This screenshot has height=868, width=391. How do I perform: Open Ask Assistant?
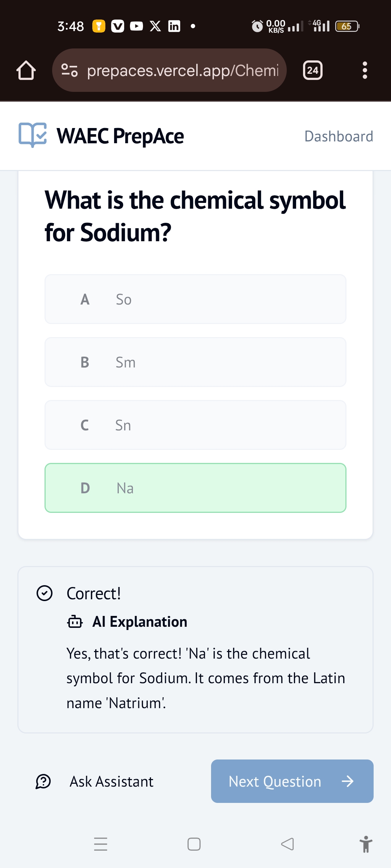click(x=112, y=782)
